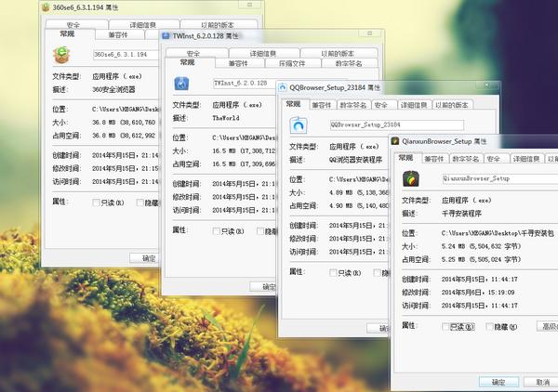Open 以前的版本 tab in QQBrowser_Setup window
The image size is (558, 392).
pos(452,105)
